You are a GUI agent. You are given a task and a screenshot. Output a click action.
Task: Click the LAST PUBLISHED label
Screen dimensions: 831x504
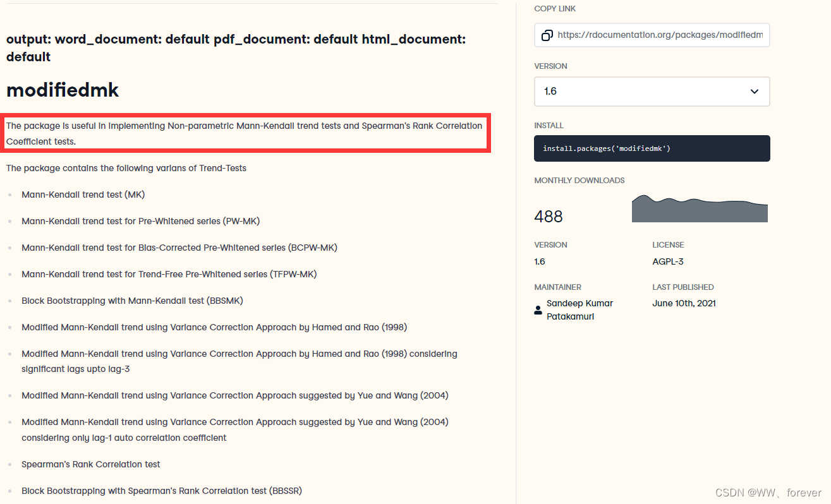[x=683, y=287]
